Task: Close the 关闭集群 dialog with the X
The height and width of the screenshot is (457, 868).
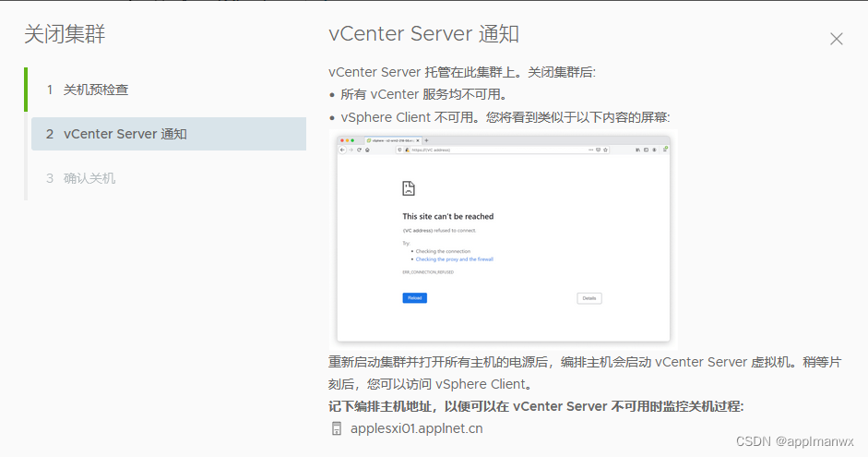Action: (836, 39)
